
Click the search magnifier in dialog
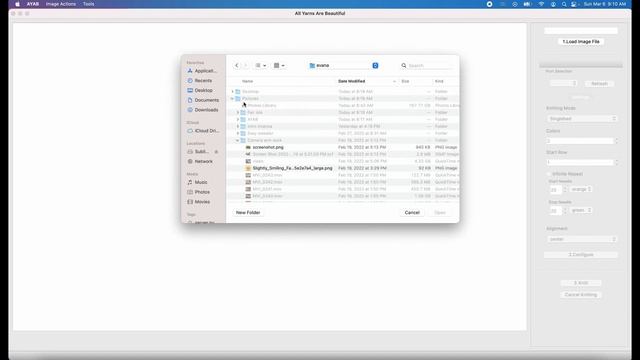click(x=404, y=65)
